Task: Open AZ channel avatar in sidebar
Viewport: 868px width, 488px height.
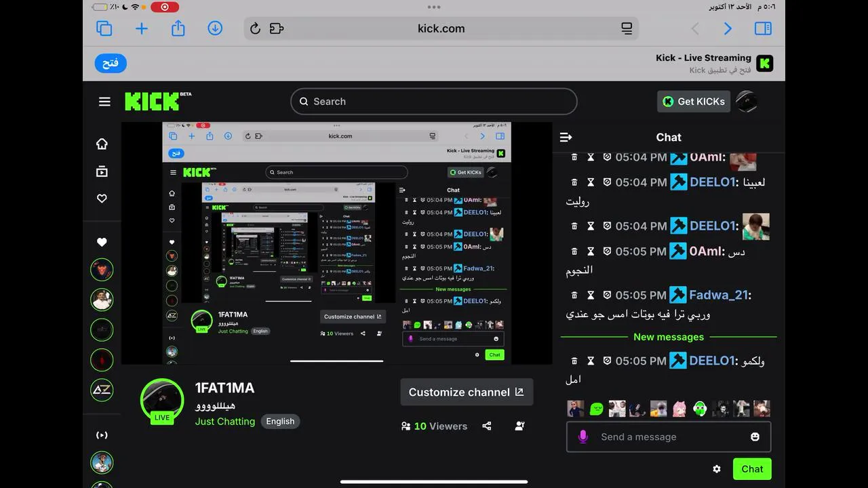Action: point(102,390)
